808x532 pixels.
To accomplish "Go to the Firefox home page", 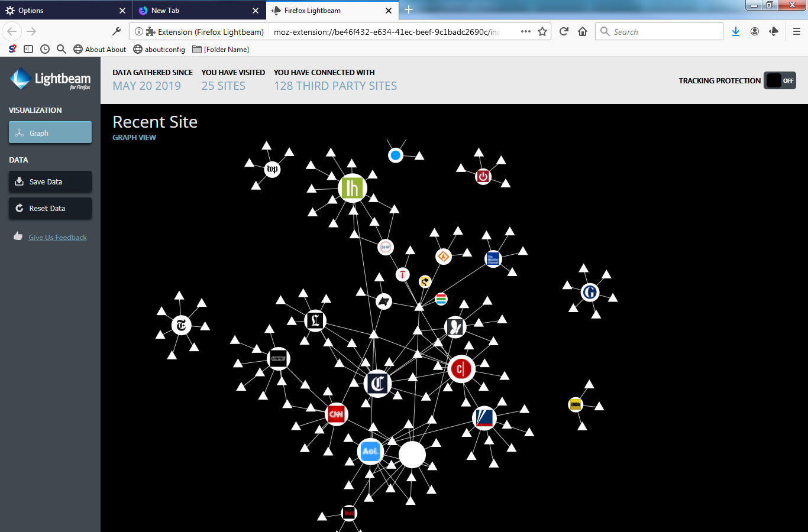I will (x=583, y=31).
